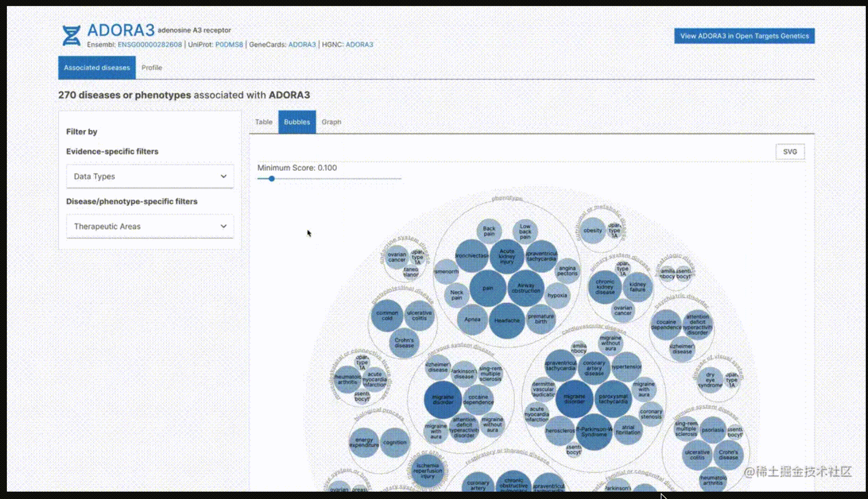868x499 pixels.
Task: Switch to the Graph tab
Action: (x=331, y=122)
